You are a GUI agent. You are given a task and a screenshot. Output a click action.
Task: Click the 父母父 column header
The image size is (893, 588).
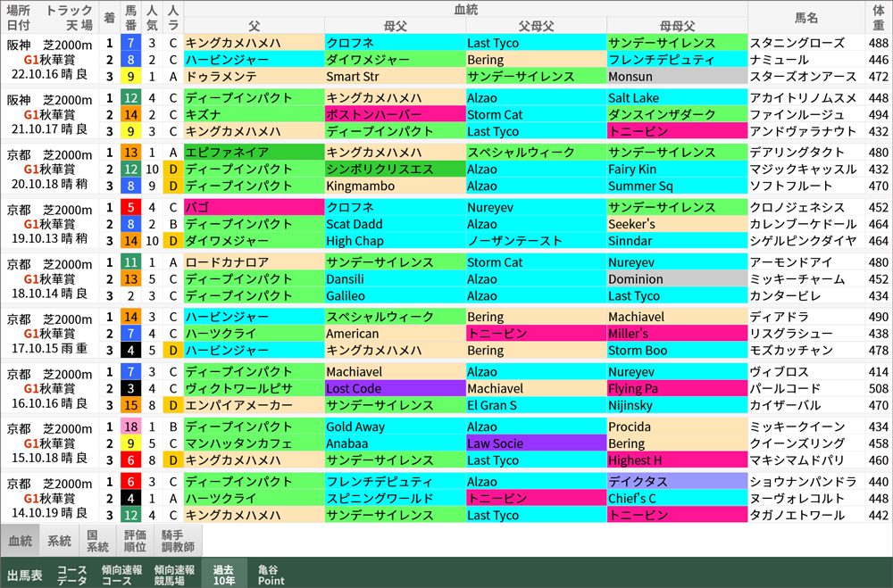(x=536, y=26)
